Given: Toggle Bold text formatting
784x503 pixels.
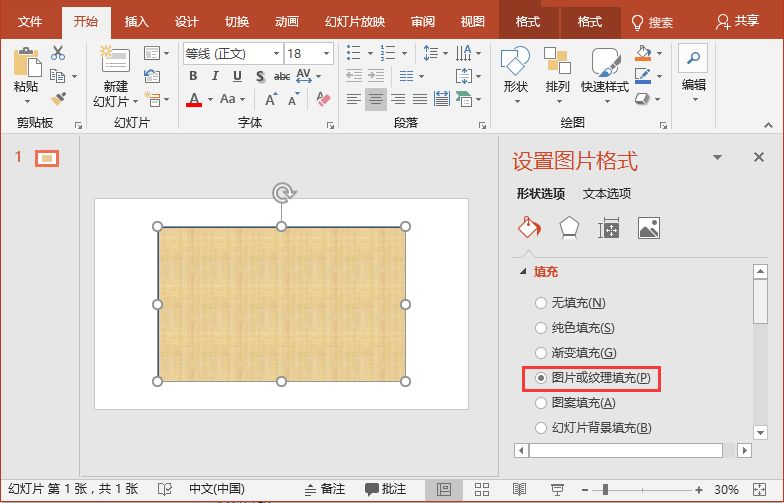Looking at the screenshot, I should click(x=193, y=76).
